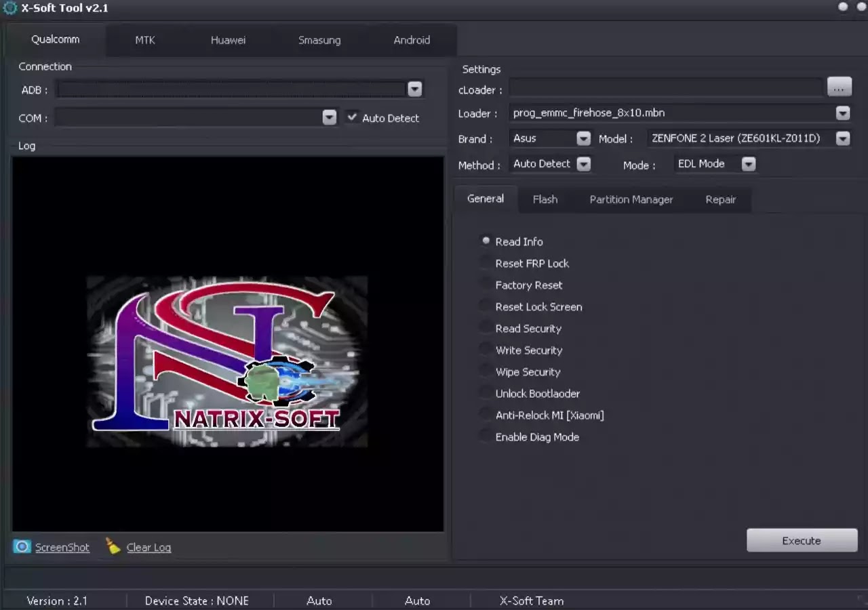Click the ScreenShot link

[62, 548]
